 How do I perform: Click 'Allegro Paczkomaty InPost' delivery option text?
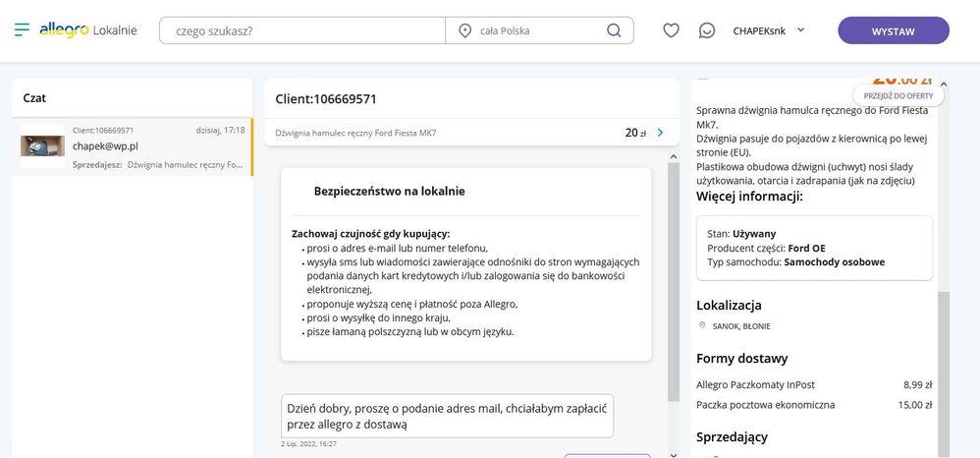[756, 385]
